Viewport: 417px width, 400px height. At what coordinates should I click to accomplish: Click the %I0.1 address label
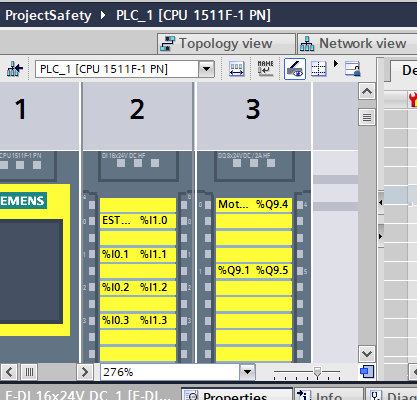click(115, 254)
